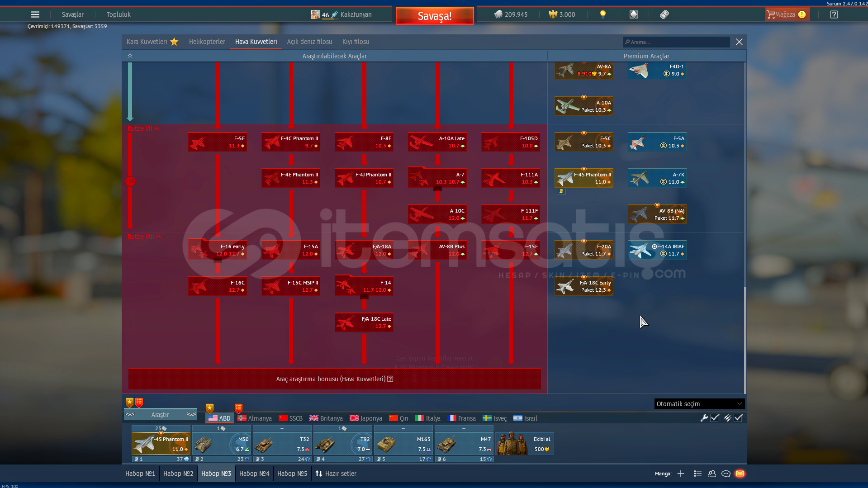868x488 pixels.
Task: Open the help question mark icon
Action: pos(834,14)
